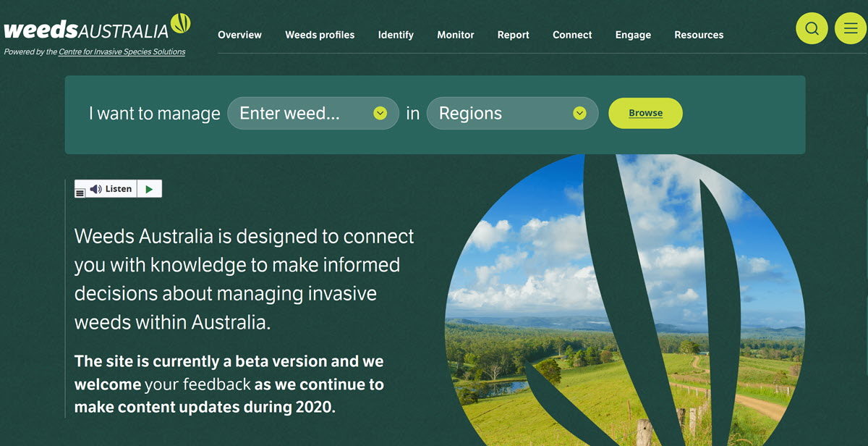Viewport: 868px width, 446px height.
Task: Select the Report menu item
Action: coord(514,35)
